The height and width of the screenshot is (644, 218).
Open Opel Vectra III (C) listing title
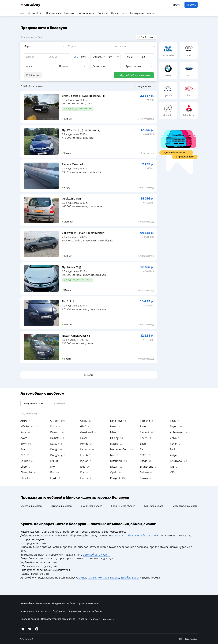(81, 130)
